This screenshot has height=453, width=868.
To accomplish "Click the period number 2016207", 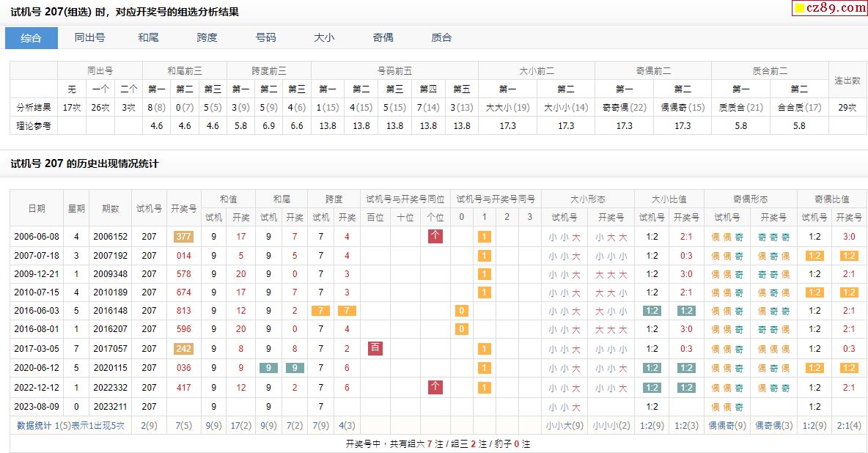I will tap(110, 329).
